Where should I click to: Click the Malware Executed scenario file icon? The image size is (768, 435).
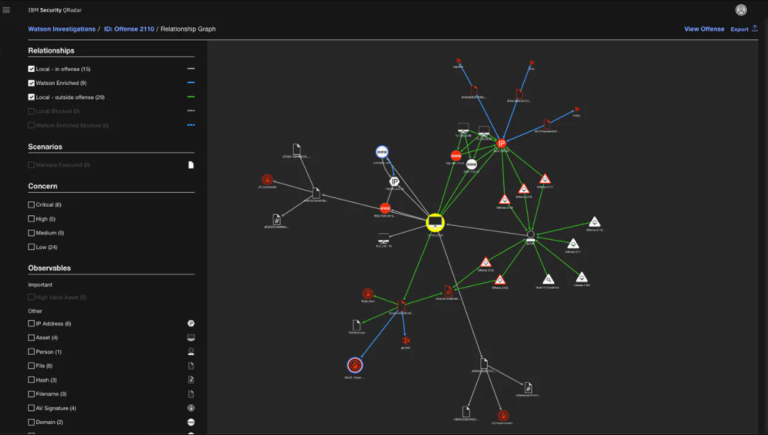(x=191, y=165)
